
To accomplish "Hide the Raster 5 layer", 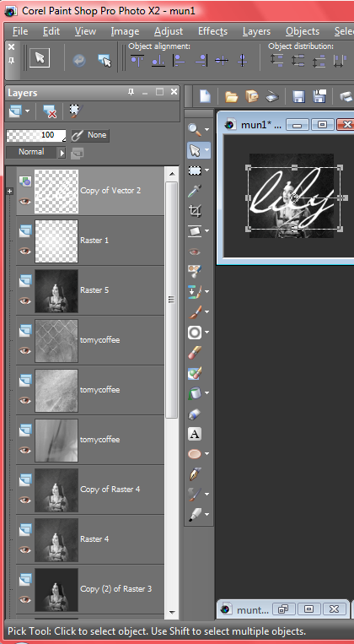I will tap(25, 300).
